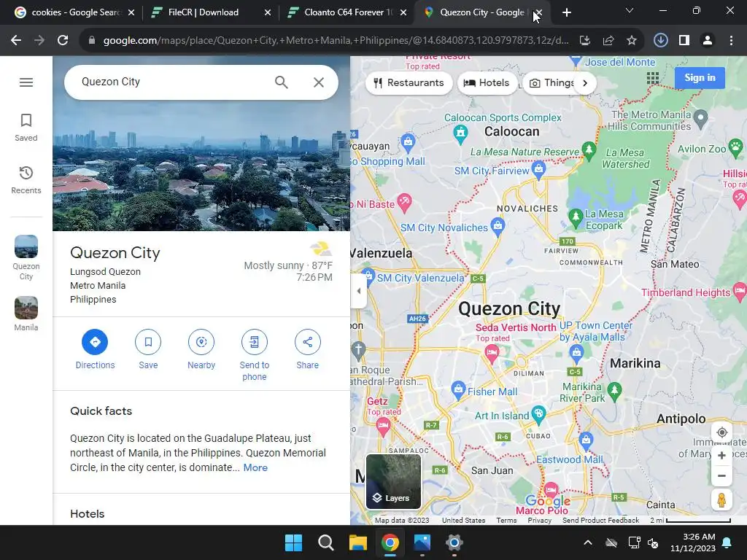Image resolution: width=747 pixels, height=560 pixels.
Task: Open a new browser tab
Action: 566,13
